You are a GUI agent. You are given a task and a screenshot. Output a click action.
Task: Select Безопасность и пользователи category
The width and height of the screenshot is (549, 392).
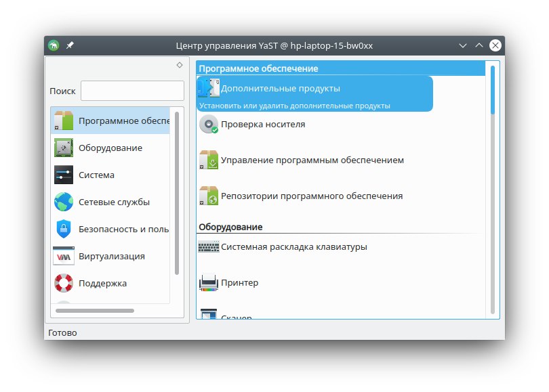(110, 229)
